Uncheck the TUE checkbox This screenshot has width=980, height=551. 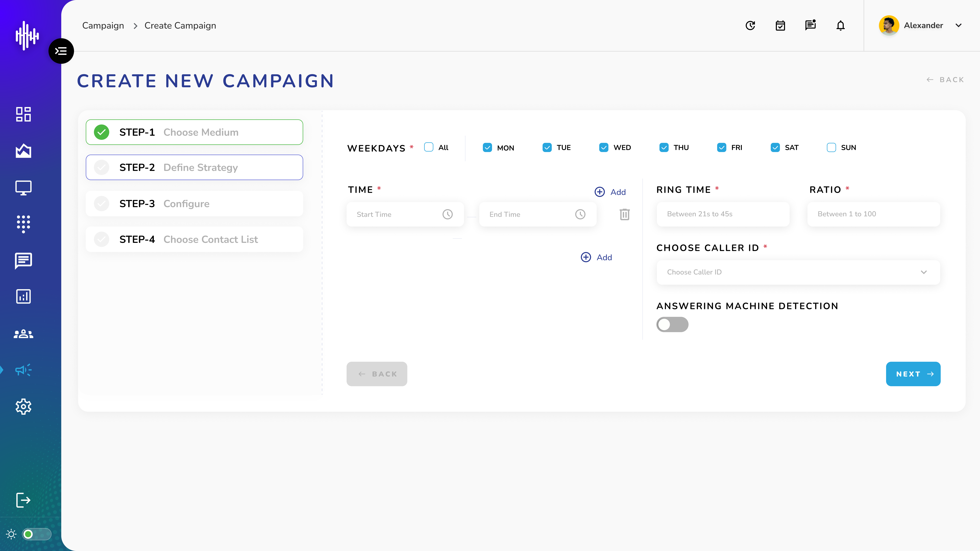(x=547, y=148)
